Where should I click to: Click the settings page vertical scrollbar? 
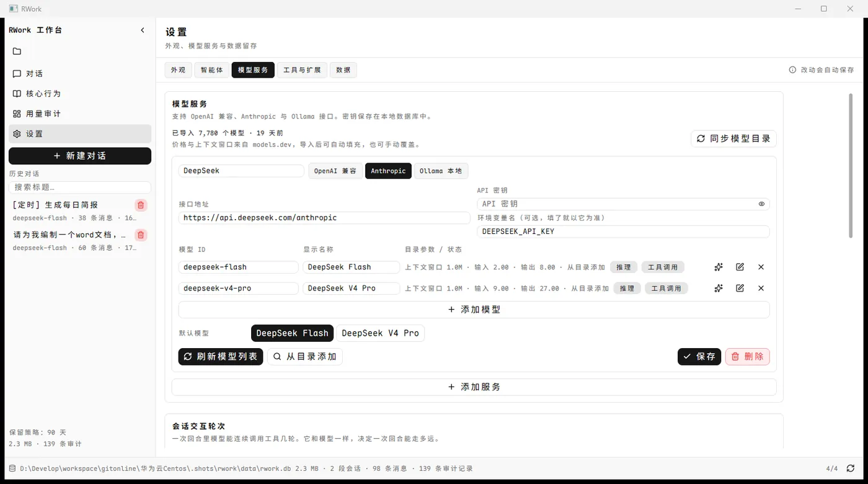pyautogui.click(x=851, y=165)
